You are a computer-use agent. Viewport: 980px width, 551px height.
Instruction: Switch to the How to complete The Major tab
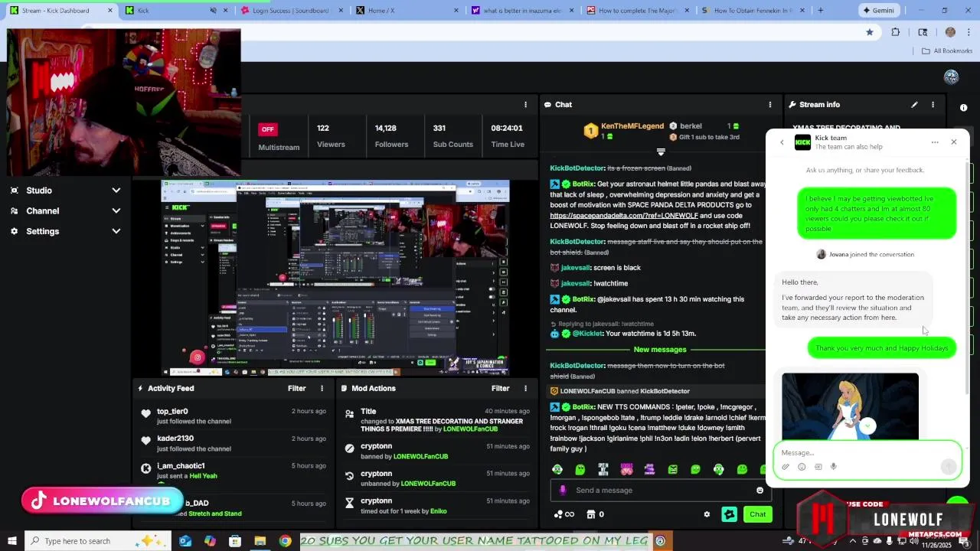coord(635,11)
